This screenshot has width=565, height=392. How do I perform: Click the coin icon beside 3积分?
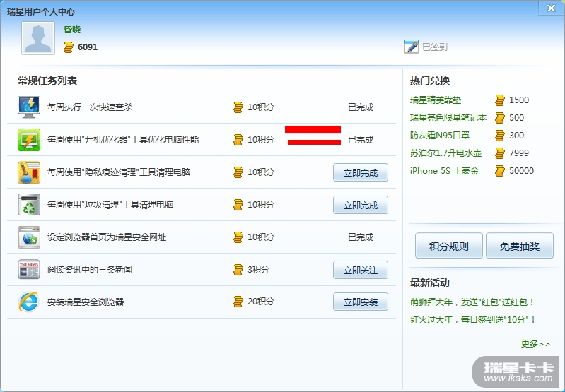click(x=238, y=269)
